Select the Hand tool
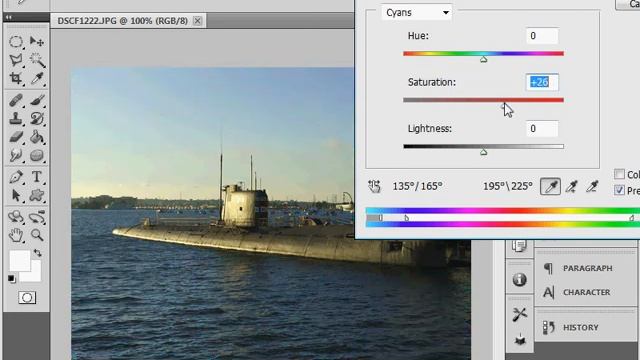 (x=16, y=235)
